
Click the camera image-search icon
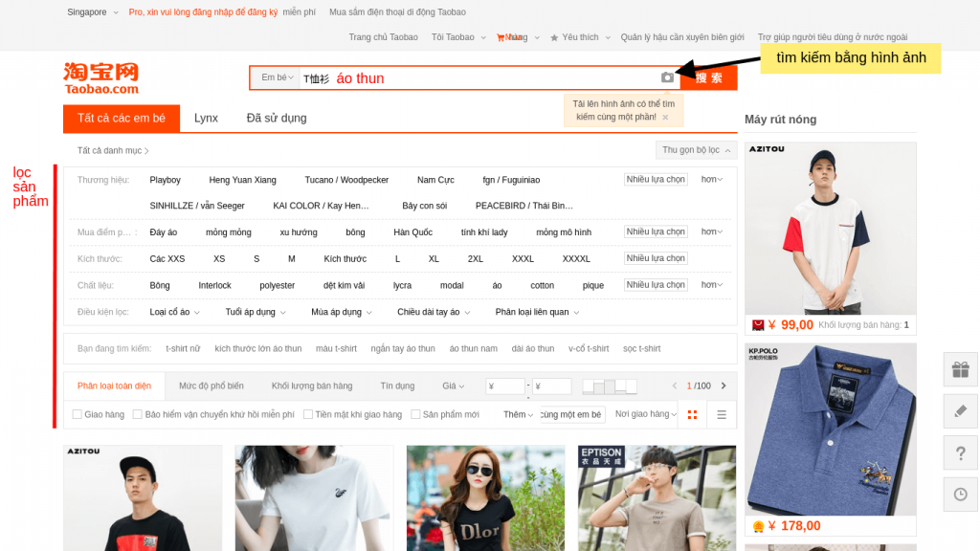667,77
